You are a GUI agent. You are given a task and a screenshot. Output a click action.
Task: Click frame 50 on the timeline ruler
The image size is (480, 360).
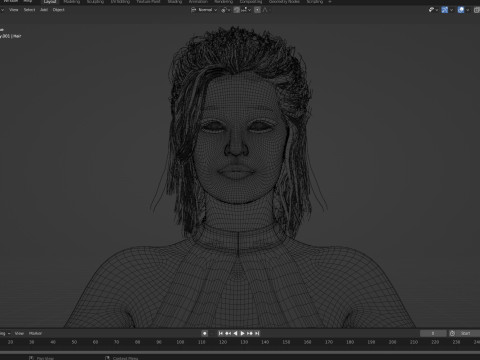tap(74, 342)
